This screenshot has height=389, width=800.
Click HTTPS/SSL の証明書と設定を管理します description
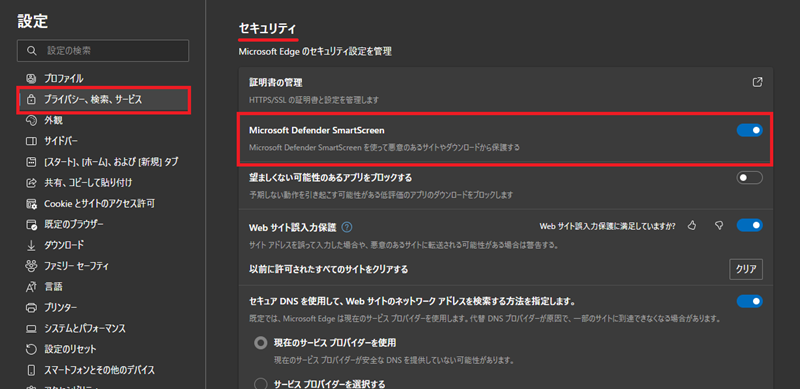314,100
